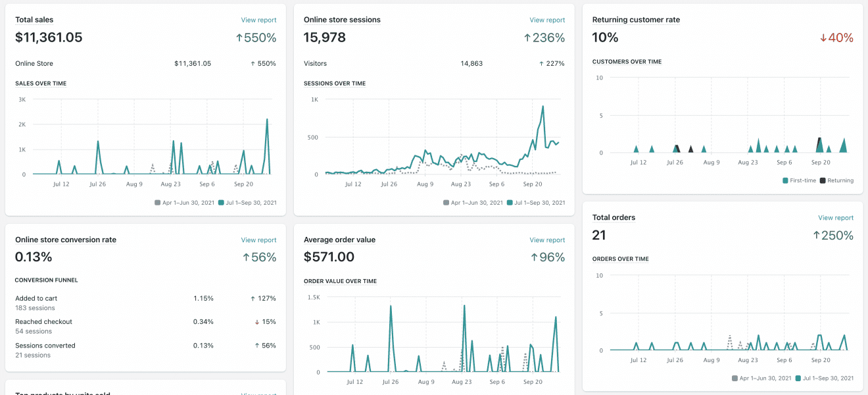Open View report for Total sales
This screenshot has width=868, height=395.
(258, 20)
